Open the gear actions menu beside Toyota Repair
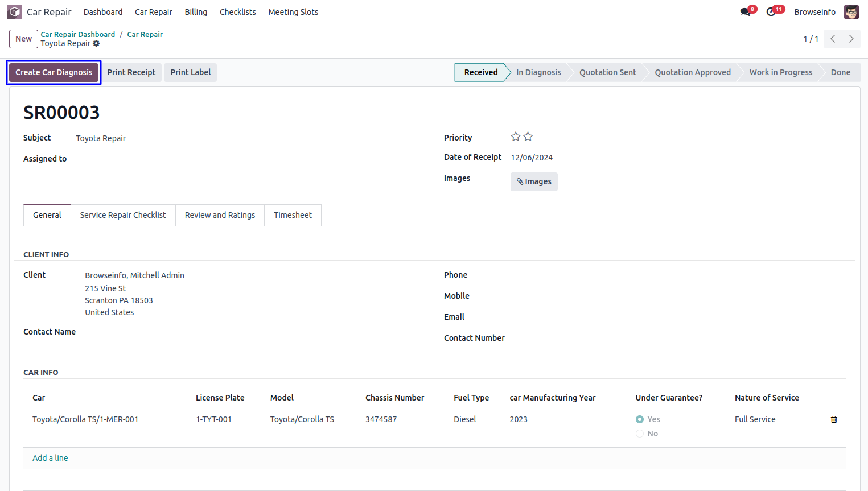 (96, 44)
